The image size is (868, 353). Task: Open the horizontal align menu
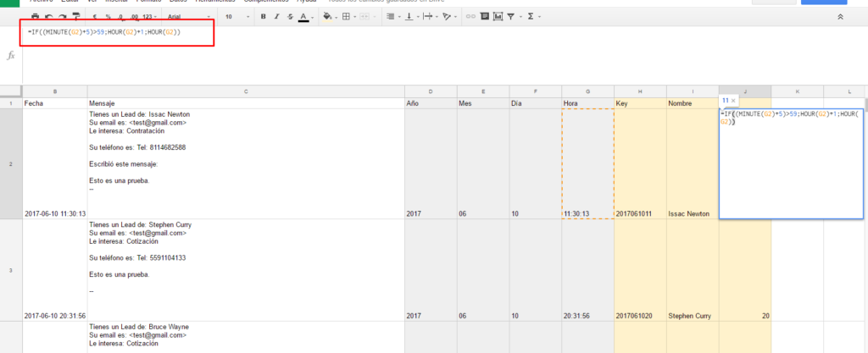pyautogui.click(x=392, y=17)
